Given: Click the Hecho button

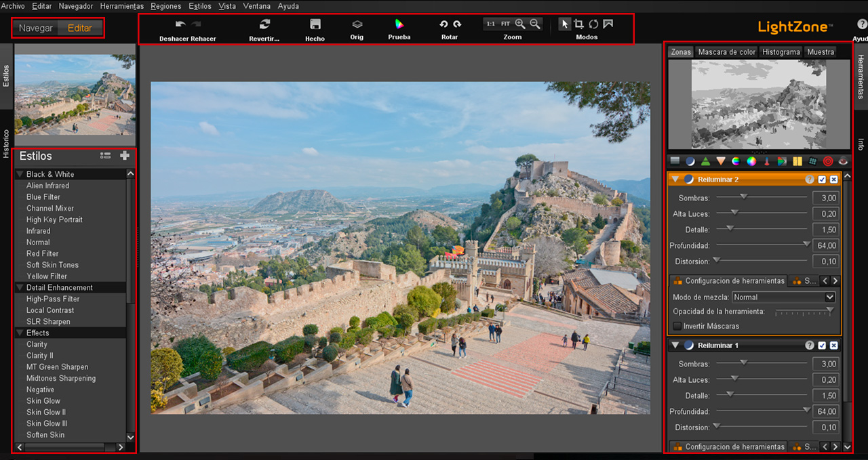Looking at the screenshot, I should pos(315,28).
